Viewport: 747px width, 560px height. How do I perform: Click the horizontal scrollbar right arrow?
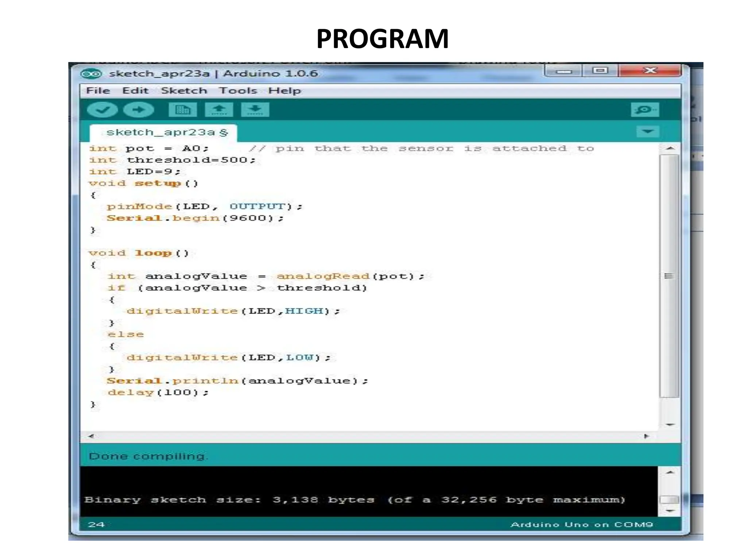click(646, 436)
